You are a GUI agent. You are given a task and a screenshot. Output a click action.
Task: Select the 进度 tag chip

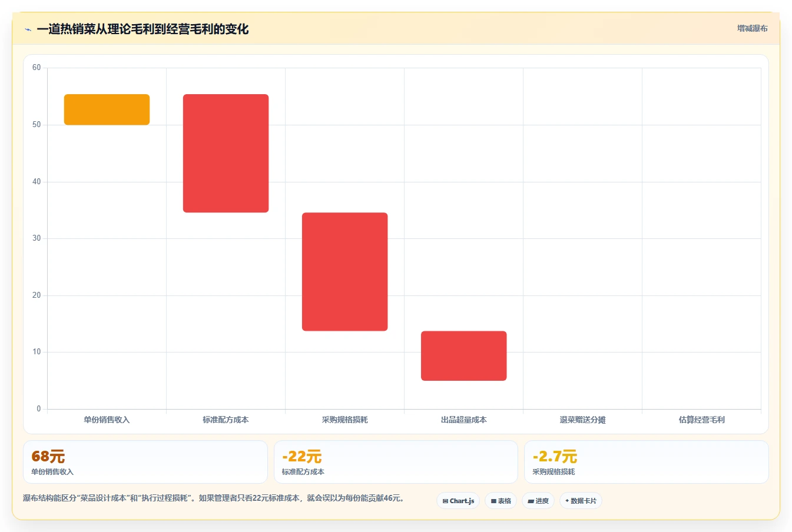pyautogui.click(x=538, y=501)
